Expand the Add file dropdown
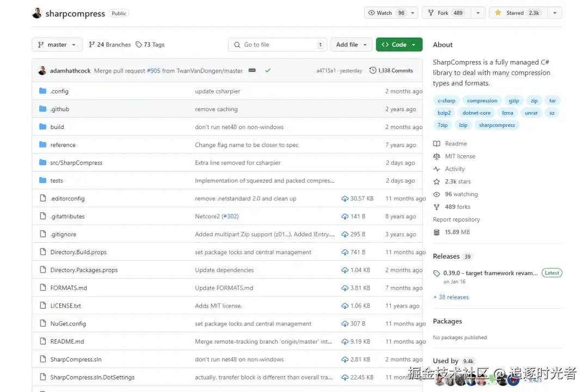This screenshot has width=588, height=392. tap(351, 45)
